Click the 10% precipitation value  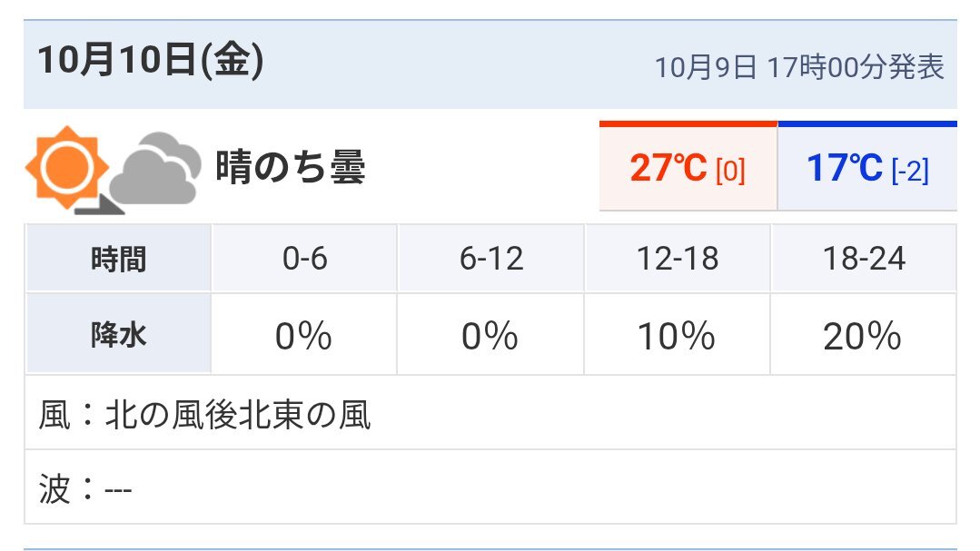coord(678,337)
